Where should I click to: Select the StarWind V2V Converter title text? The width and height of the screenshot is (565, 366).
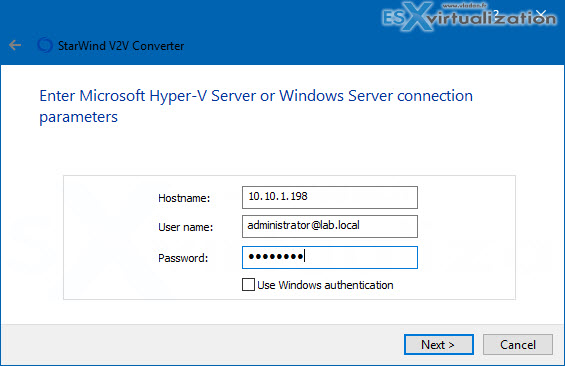coord(121,46)
